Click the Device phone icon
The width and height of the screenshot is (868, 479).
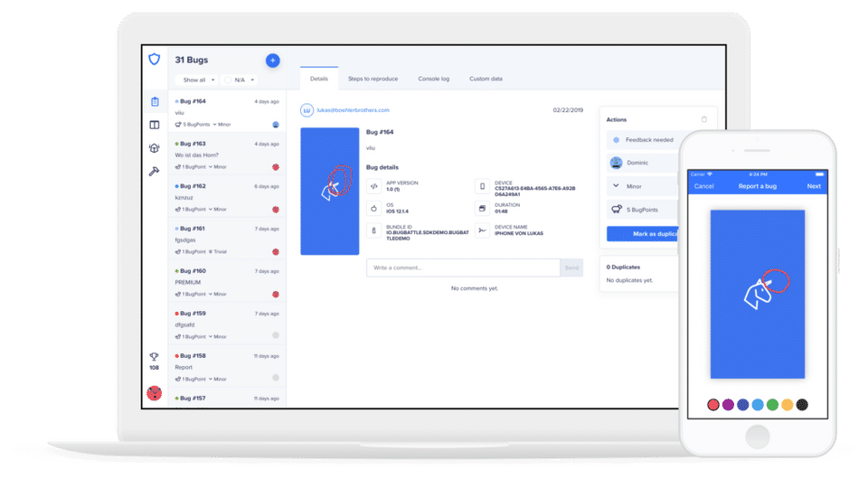(x=482, y=186)
